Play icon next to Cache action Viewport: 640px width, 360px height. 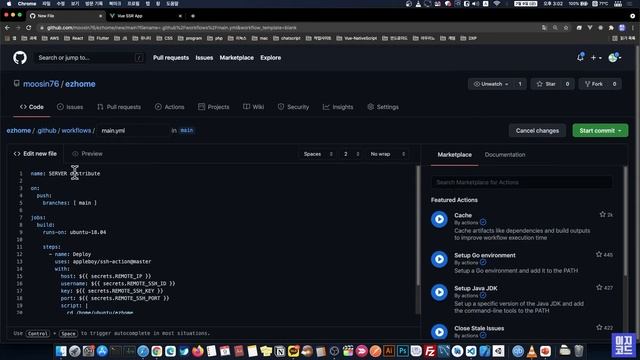click(439, 219)
